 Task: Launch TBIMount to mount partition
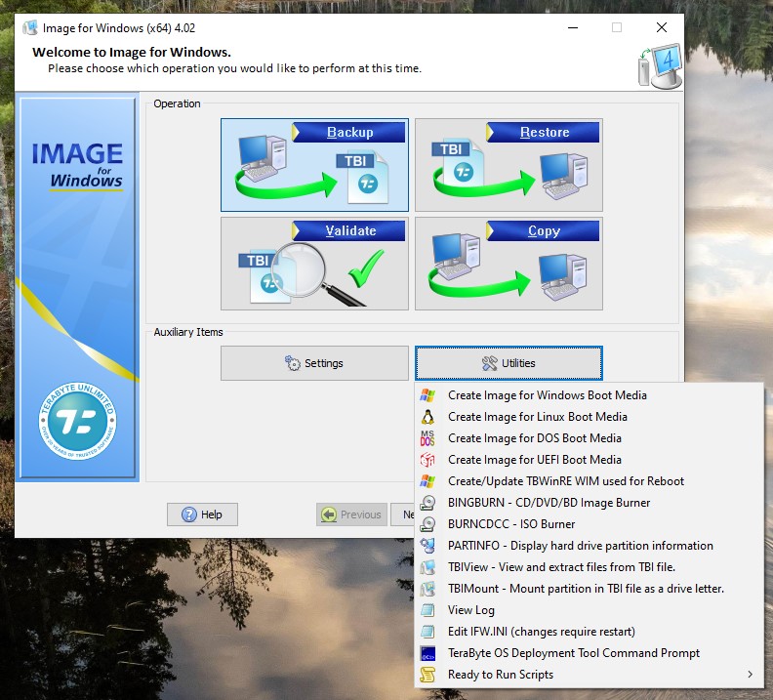pyautogui.click(x=590, y=589)
